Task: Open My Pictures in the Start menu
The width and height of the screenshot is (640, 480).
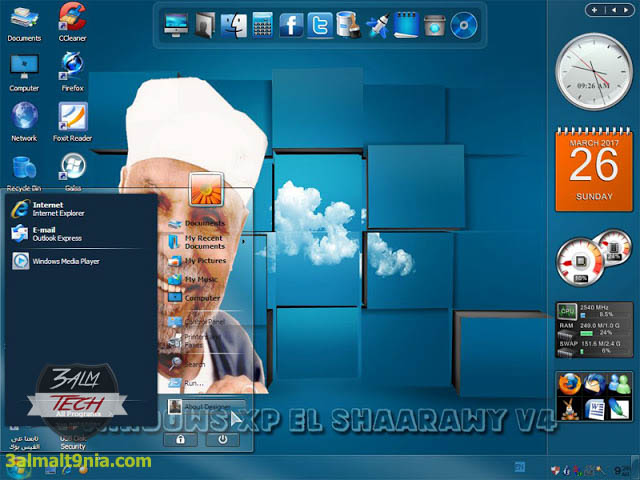Action: pyautogui.click(x=198, y=260)
